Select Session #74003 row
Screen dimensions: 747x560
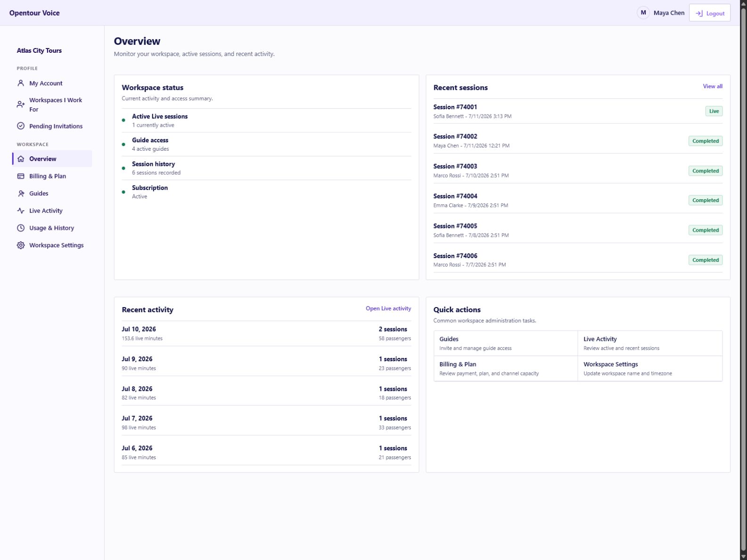coord(578,170)
